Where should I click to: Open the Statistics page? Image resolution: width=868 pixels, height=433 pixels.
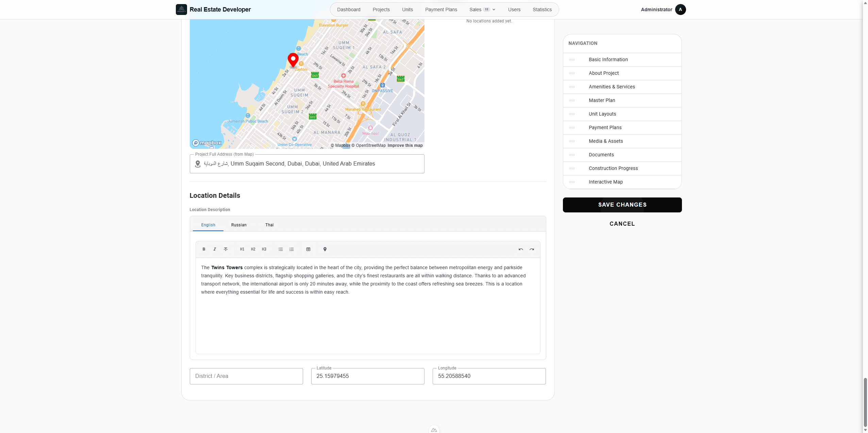click(542, 10)
